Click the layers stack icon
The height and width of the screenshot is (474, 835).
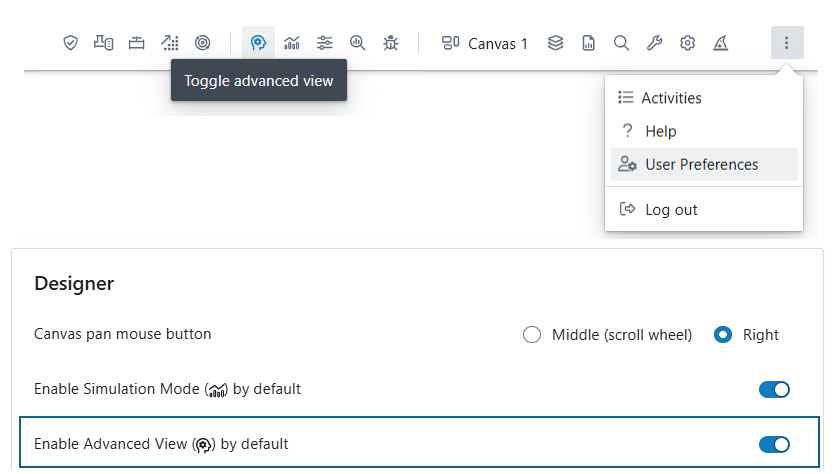[x=556, y=43]
